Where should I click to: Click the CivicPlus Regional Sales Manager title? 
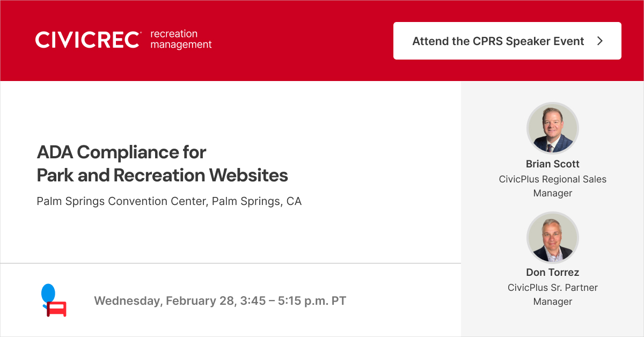point(552,186)
